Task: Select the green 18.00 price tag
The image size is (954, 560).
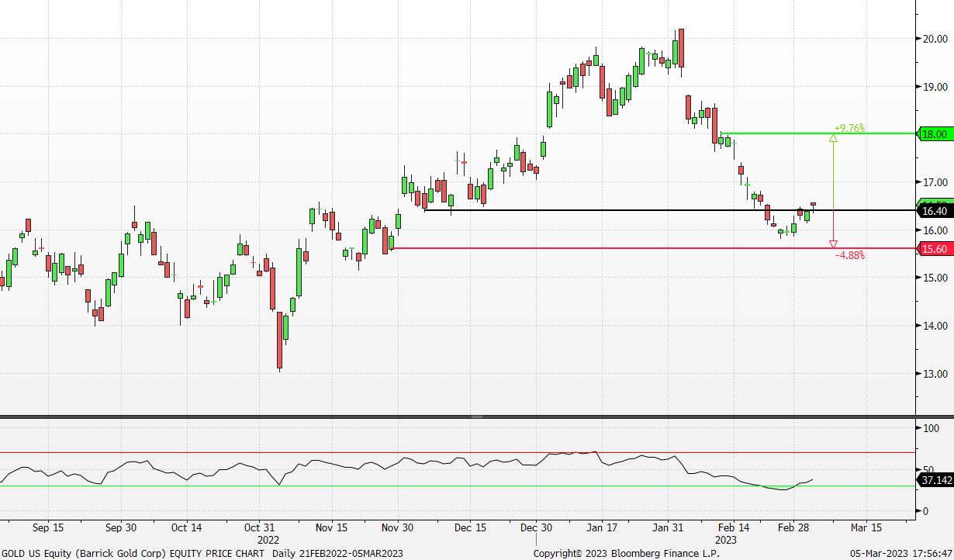Action: tap(934, 134)
